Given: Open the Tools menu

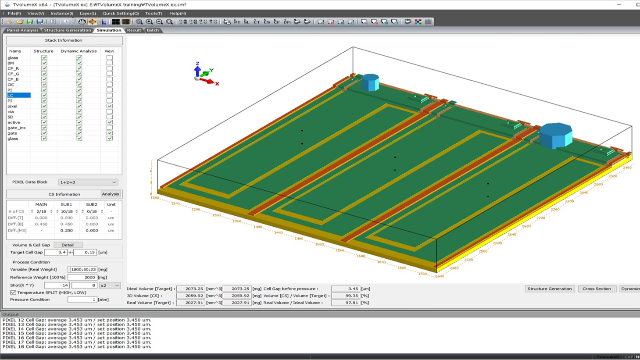Looking at the screenshot, I should pos(153,13).
